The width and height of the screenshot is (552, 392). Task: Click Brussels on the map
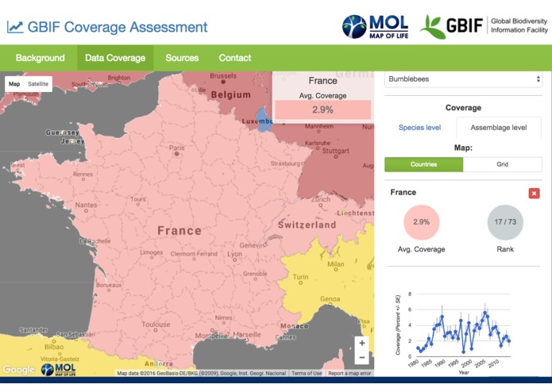click(x=223, y=78)
